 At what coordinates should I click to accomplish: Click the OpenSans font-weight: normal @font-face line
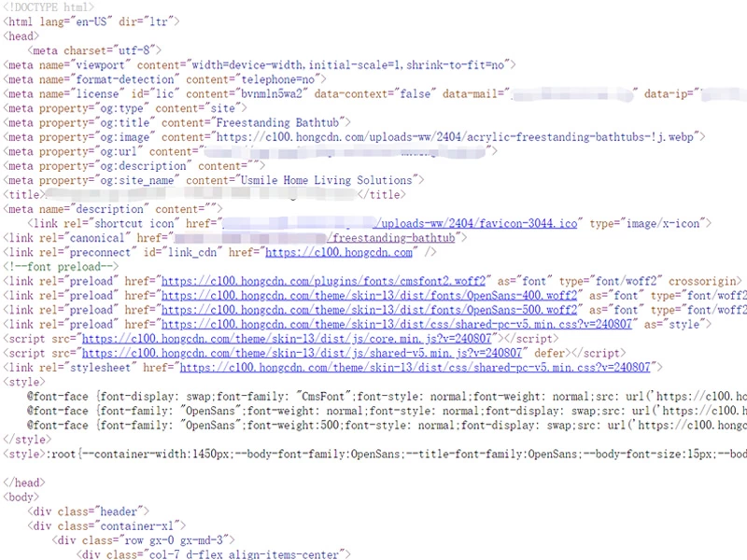(x=387, y=411)
